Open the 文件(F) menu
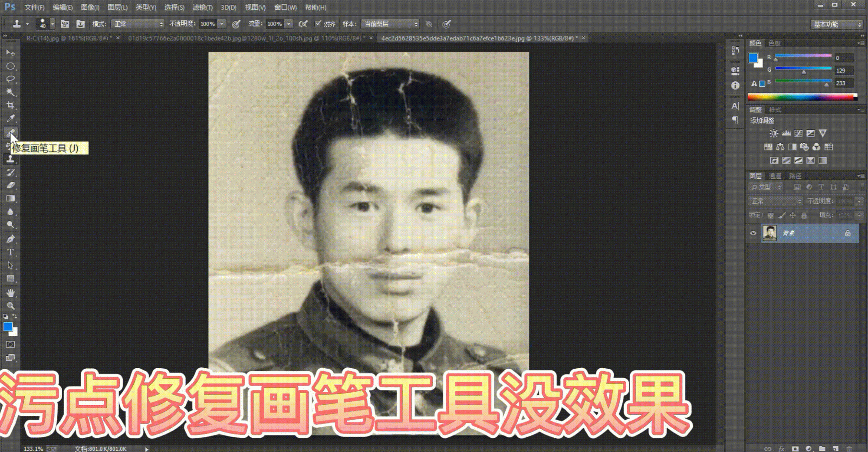Screen dimensions: 868x452 tap(34, 7)
